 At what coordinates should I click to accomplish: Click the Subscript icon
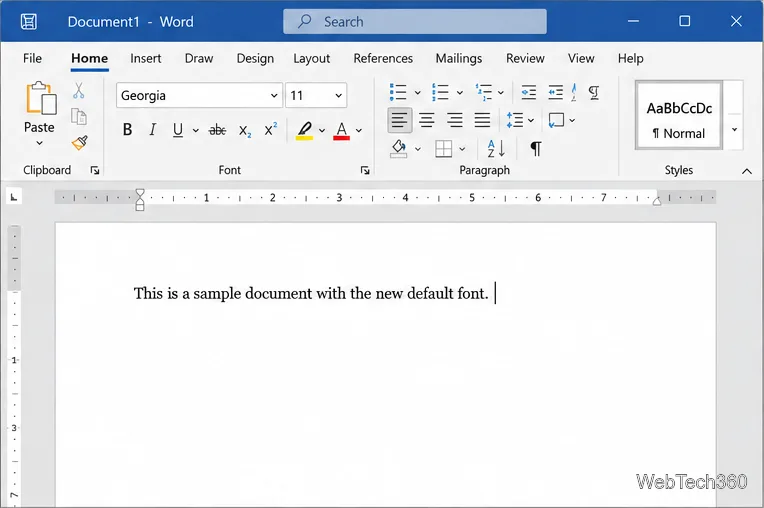click(x=245, y=131)
